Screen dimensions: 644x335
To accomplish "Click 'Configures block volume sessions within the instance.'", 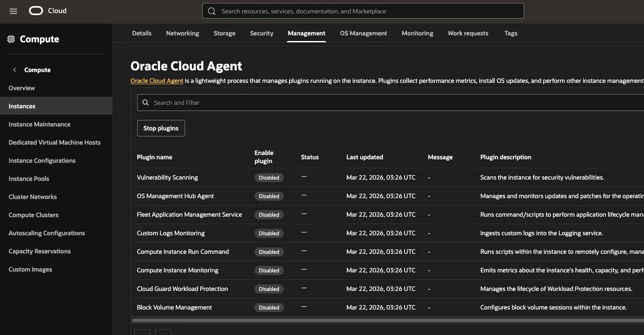I will click(x=553, y=307).
